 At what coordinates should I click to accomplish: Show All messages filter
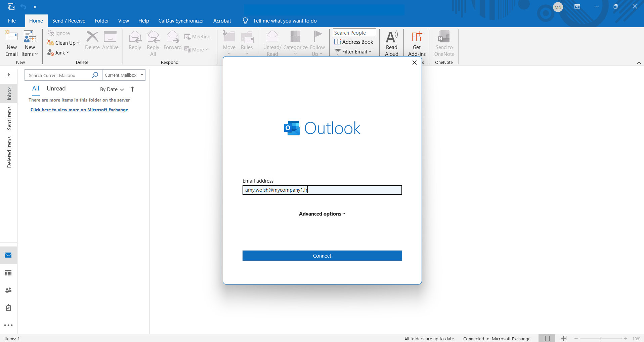click(x=36, y=88)
